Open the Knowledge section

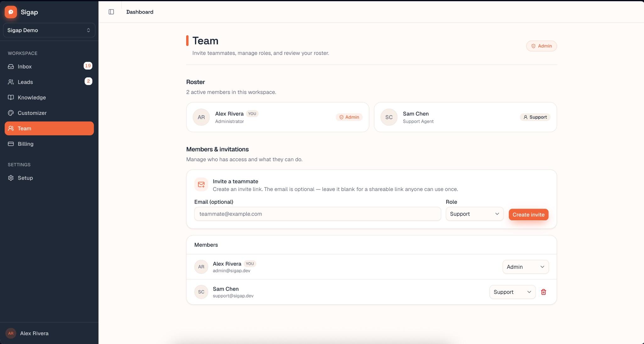pyautogui.click(x=49, y=97)
